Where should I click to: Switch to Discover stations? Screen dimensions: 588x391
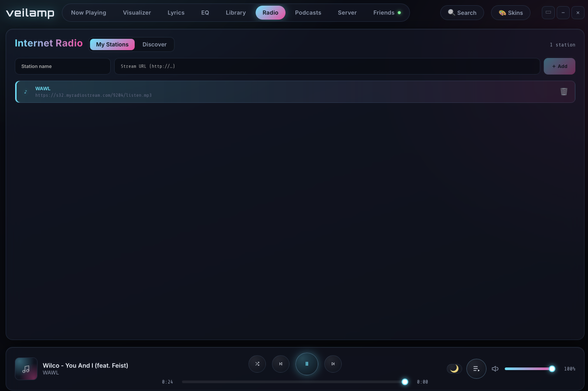click(x=154, y=44)
